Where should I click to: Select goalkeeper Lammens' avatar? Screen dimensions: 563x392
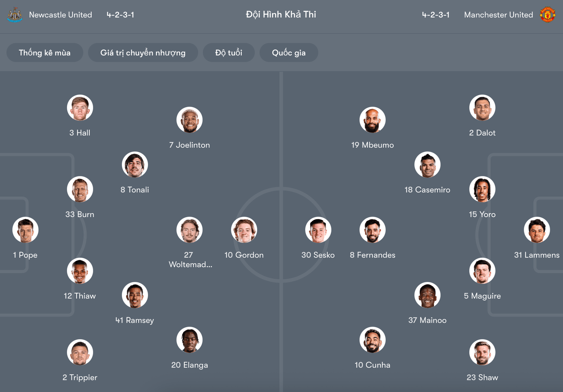[x=537, y=230]
